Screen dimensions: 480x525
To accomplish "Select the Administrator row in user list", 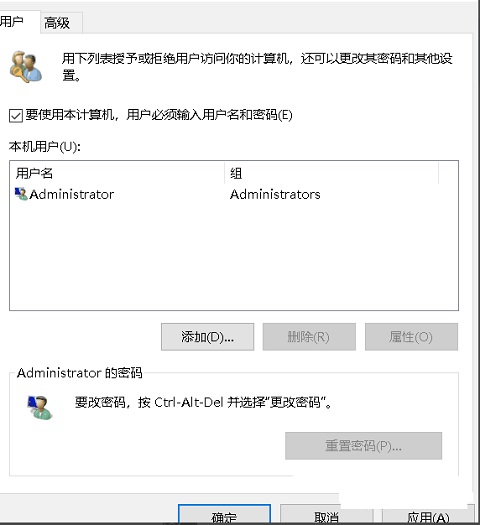I will coord(234,194).
